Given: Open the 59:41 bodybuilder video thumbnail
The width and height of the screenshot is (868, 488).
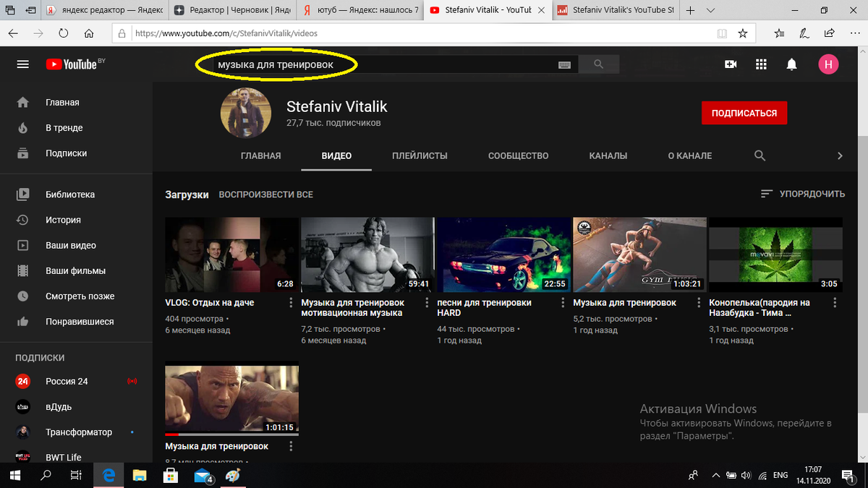Looking at the screenshot, I should pyautogui.click(x=367, y=254).
